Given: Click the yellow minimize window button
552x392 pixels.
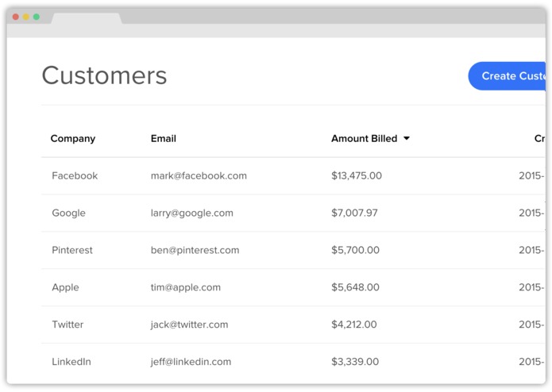Looking at the screenshot, I should pos(26,17).
